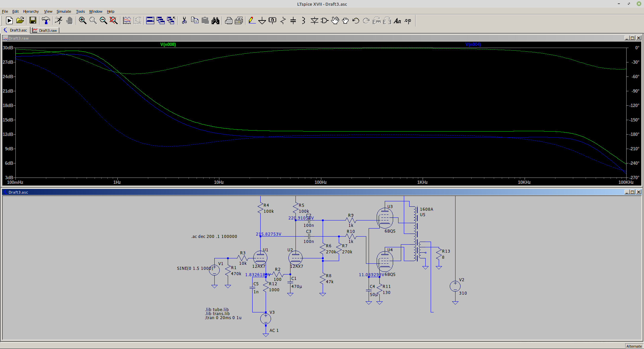The width and height of the screenshot is (644, 349).
Task: Open the Component gate picker
Action: (x=325, y=21)
